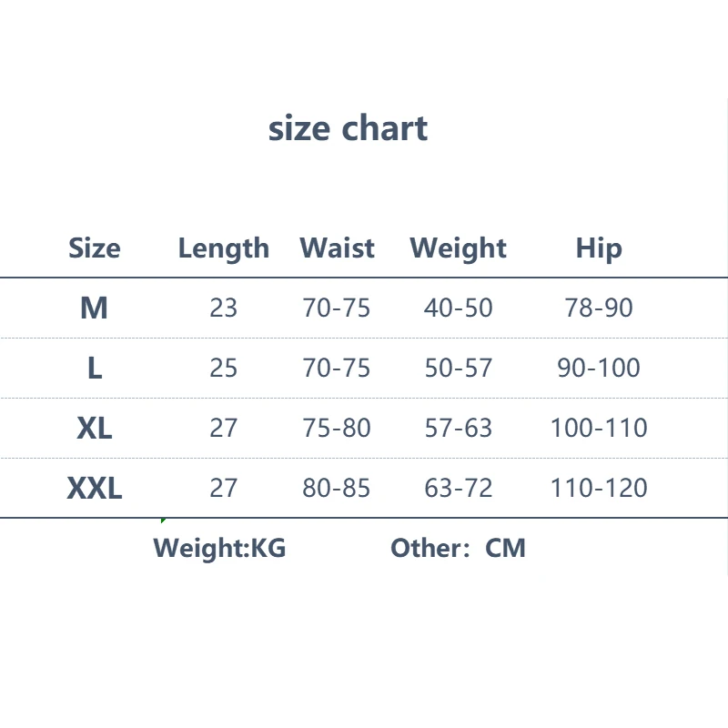Click the "Weight:KG" unit note
The height and width of the screenshot is (728, 728).
(219, 548)
